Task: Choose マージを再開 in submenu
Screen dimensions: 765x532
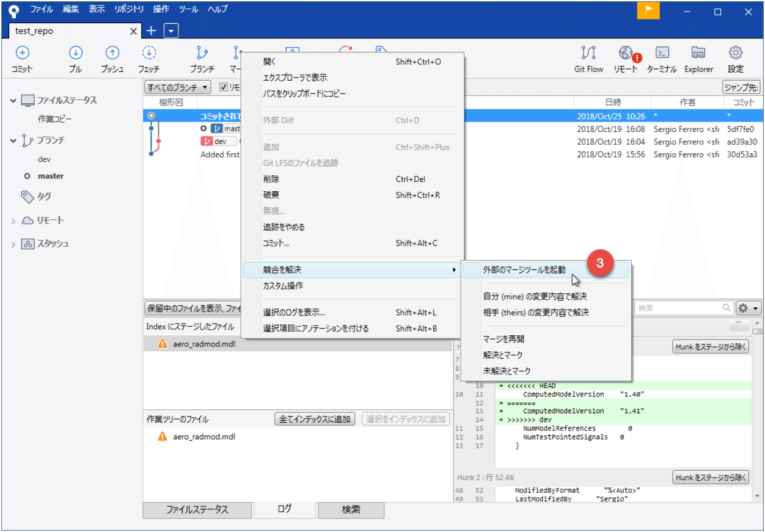Action: [x=546, y=339]
